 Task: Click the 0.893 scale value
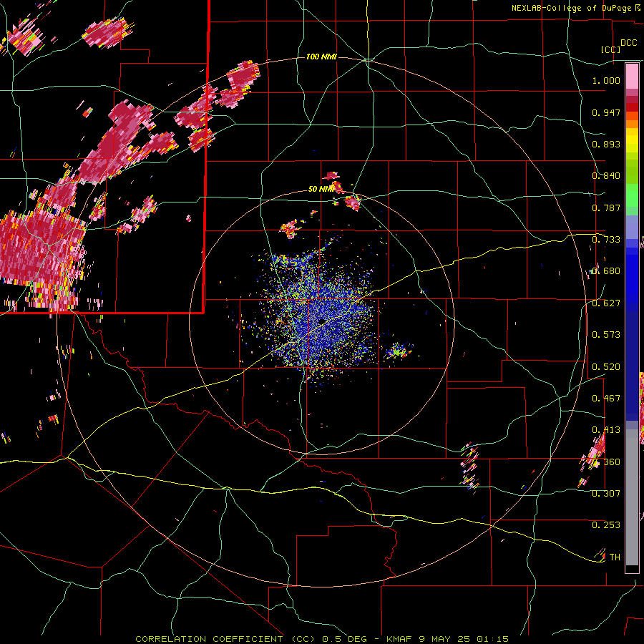(606, 144)
